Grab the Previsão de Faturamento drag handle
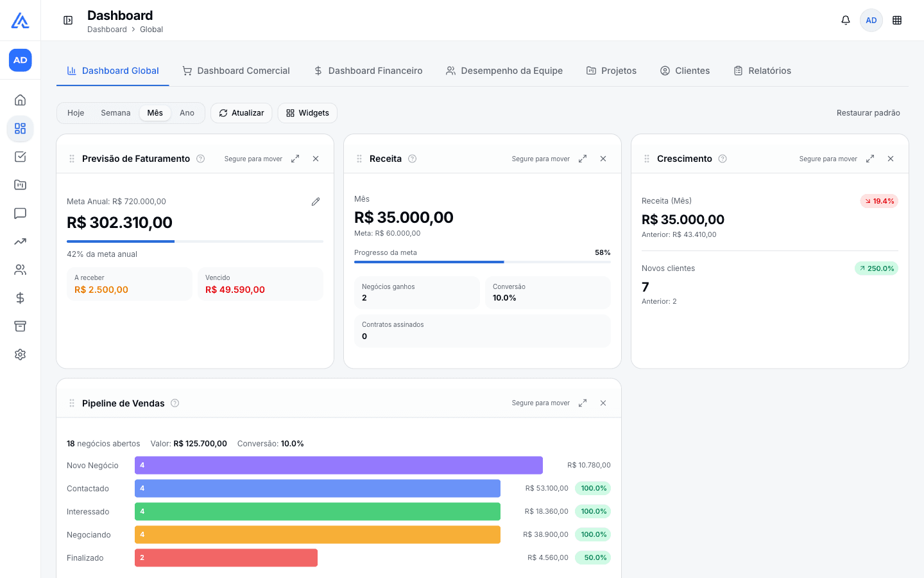The height and width of the screenshot is (578, 924). click(x=72, y=159)
